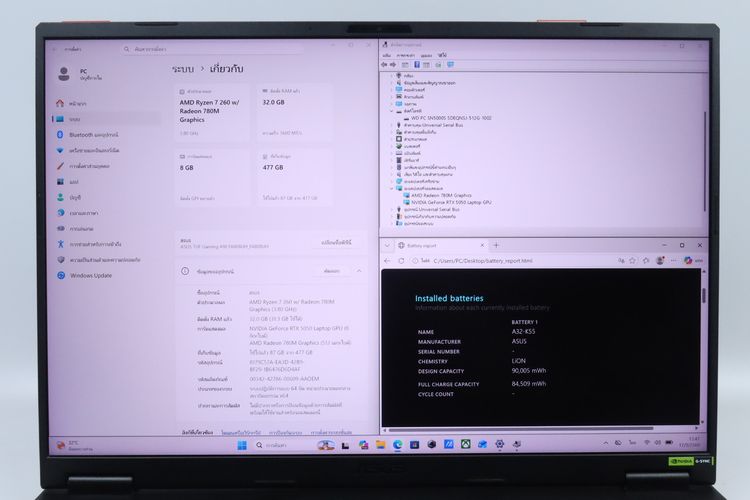
Task: Open Copilot icon in Edge toolbar
Action: [688, 261]
